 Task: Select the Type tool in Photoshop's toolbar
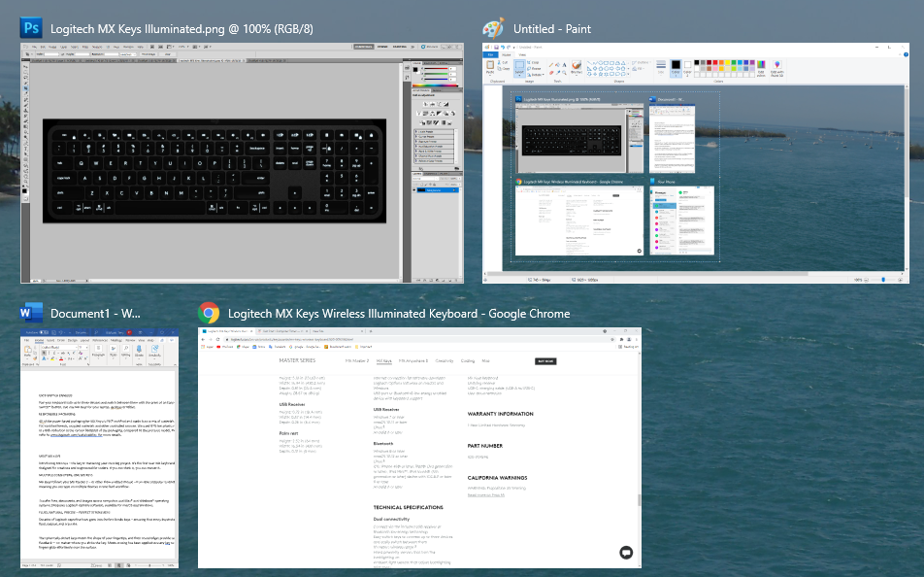(x=25, y=151)
